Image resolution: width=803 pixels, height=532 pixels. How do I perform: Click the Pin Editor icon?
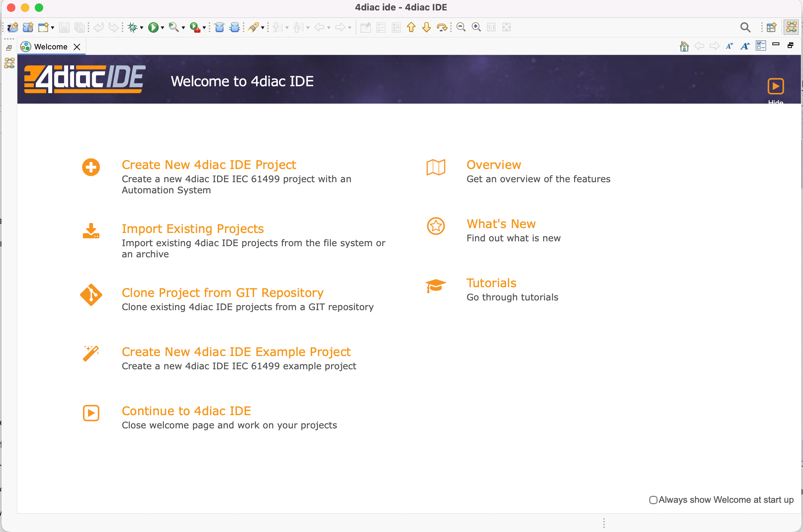coord(366,27)
